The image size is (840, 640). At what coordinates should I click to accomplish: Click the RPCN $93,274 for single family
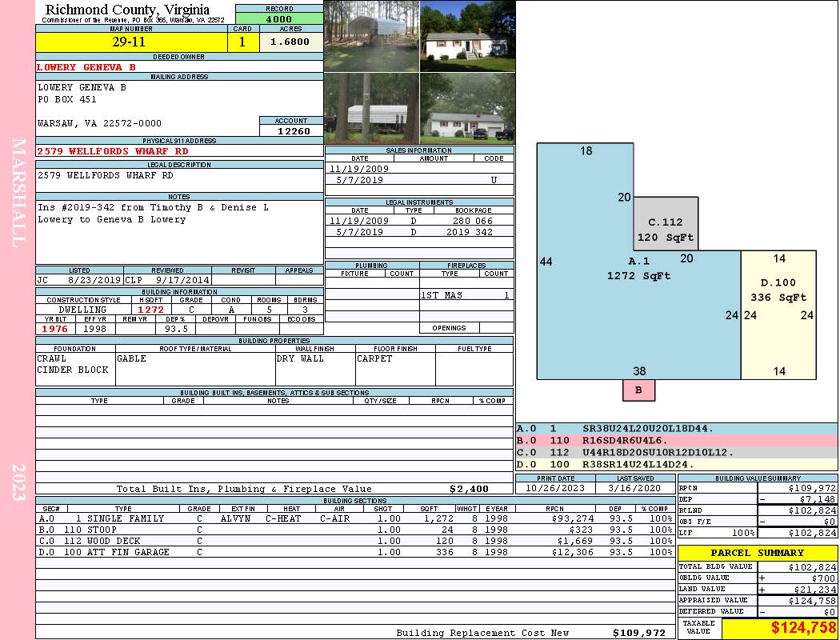click(572, 518)
